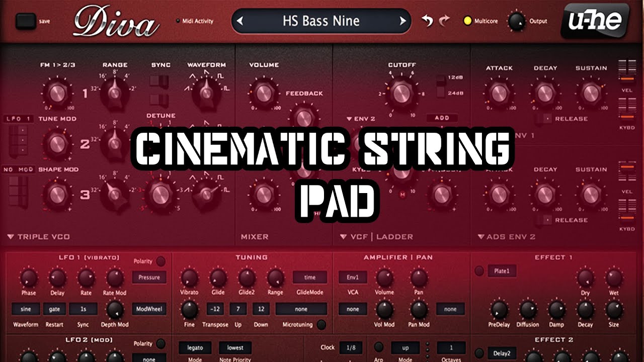
Task: Click oscillator 1 Range knob
Action: coord(114,93)
